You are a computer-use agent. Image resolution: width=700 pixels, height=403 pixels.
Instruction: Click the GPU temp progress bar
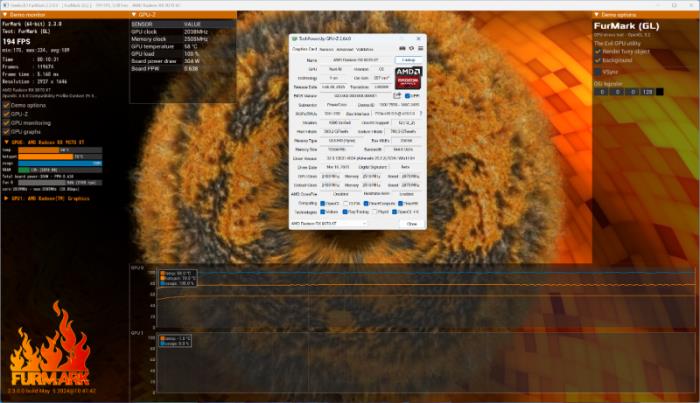tap(60, 150)
